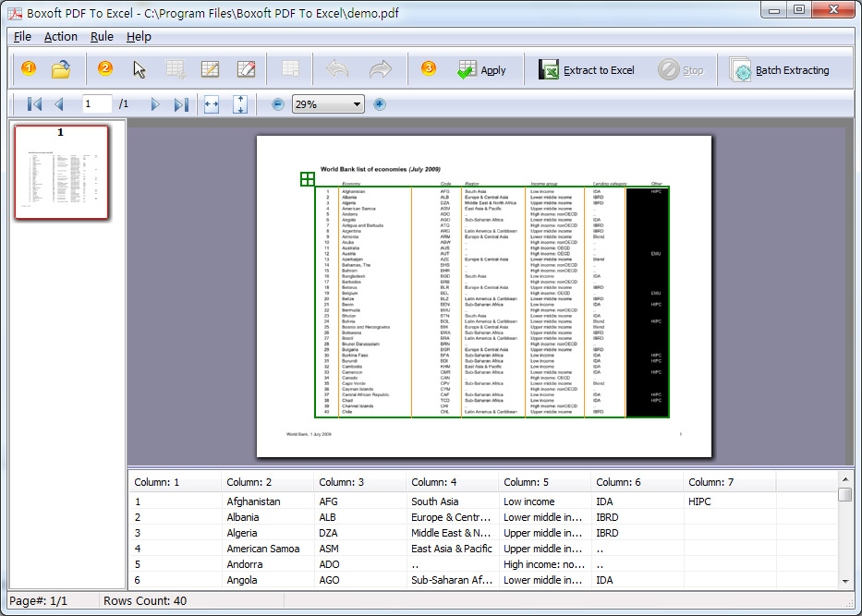The image size is (862, 616).
Task: Open the Action menu
Action: coord(60,36)
